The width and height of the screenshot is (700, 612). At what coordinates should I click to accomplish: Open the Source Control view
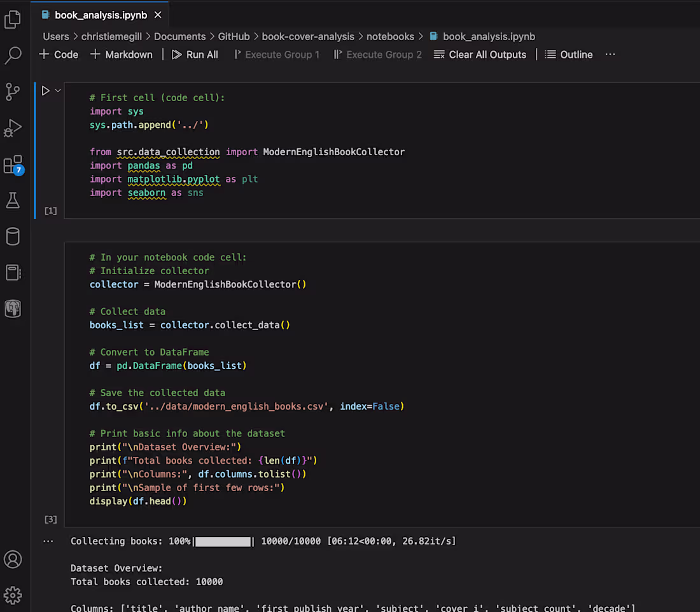click(x=13, y=92)
